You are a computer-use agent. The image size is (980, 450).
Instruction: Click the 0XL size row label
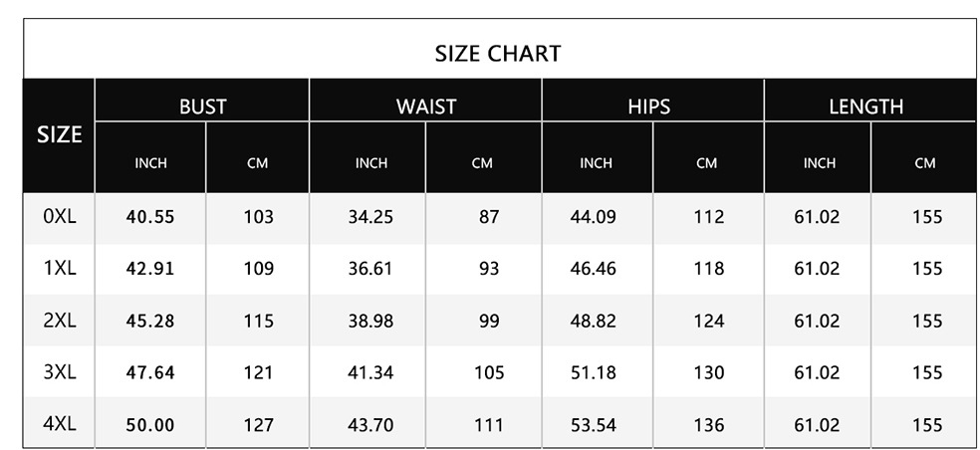60,216
